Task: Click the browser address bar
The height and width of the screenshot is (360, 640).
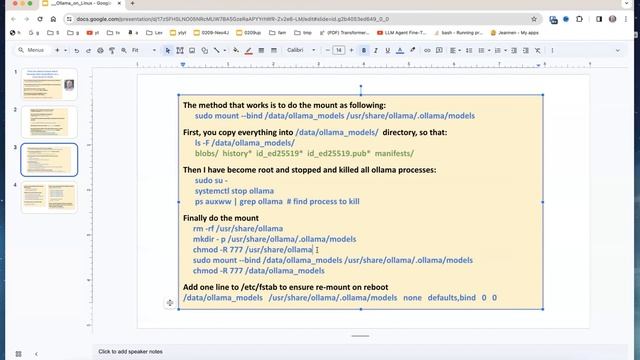Action: pyautogui.click(x=302, y=19)
